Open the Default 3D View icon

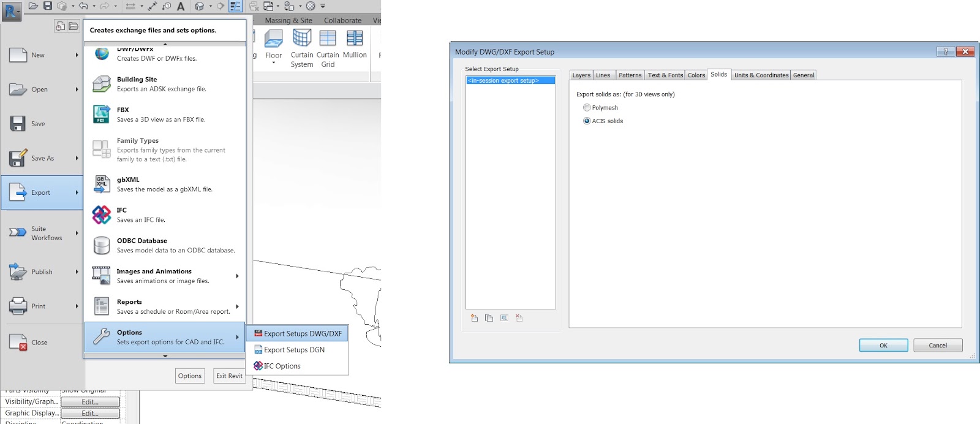200,6
